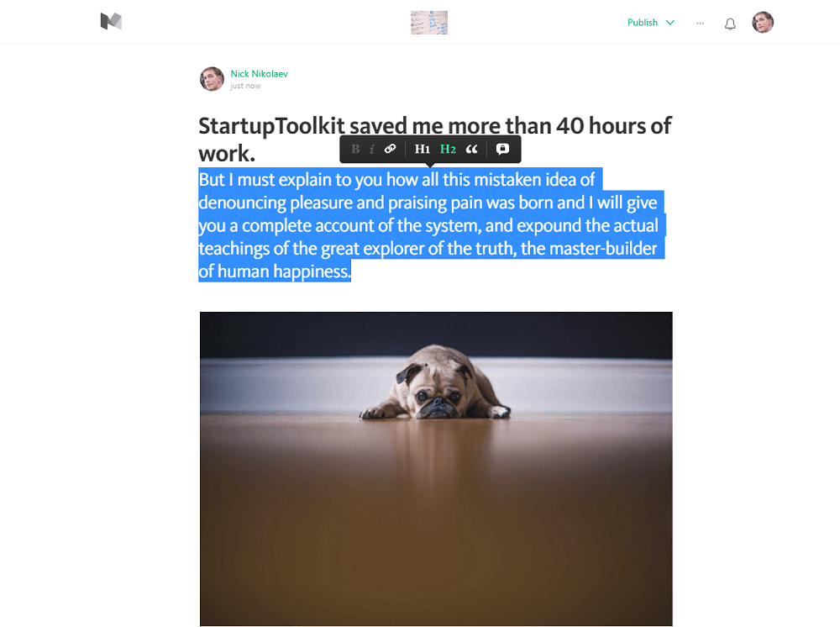This screenshot has height=627, width=840.
Task: Click the highlighted paragraph text
Action: [x=431, y=225]
